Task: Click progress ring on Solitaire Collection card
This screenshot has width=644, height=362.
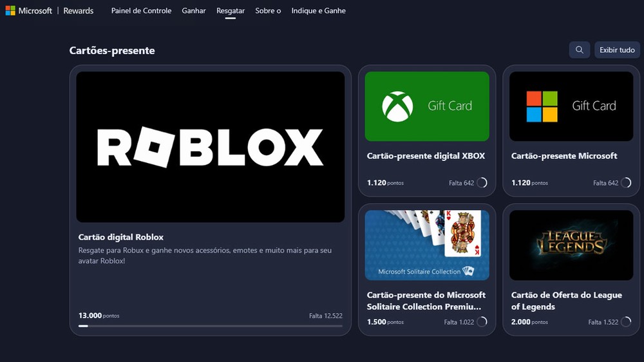Action: 482,321
